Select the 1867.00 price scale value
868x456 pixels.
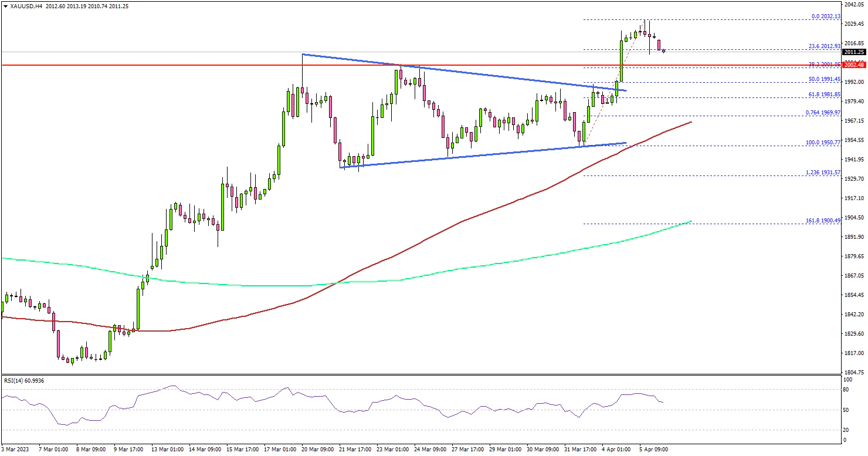coord(853,276)
